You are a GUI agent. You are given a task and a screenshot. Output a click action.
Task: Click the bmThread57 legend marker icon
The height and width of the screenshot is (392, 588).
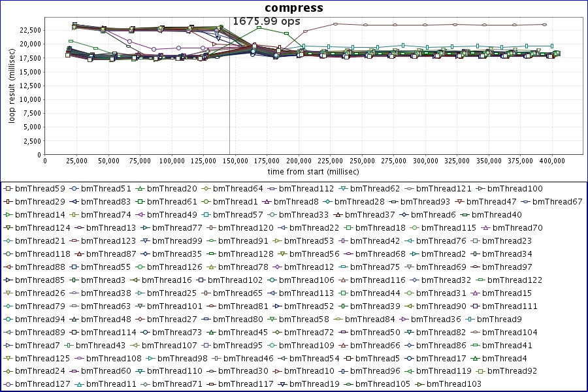point(206,215)
